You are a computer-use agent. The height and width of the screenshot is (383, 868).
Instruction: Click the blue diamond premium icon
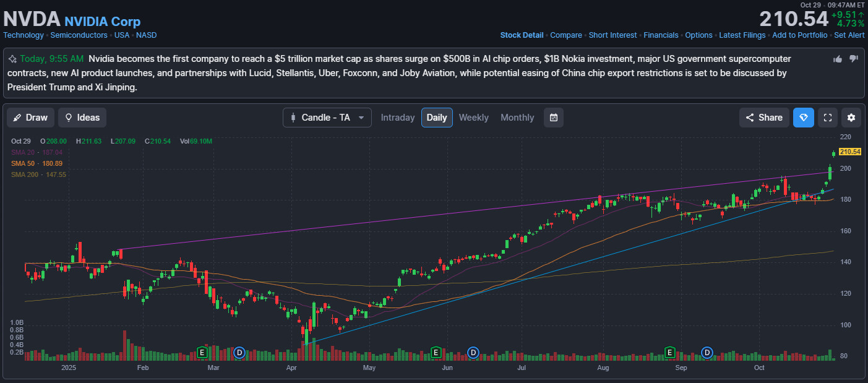tap(803, 118)
